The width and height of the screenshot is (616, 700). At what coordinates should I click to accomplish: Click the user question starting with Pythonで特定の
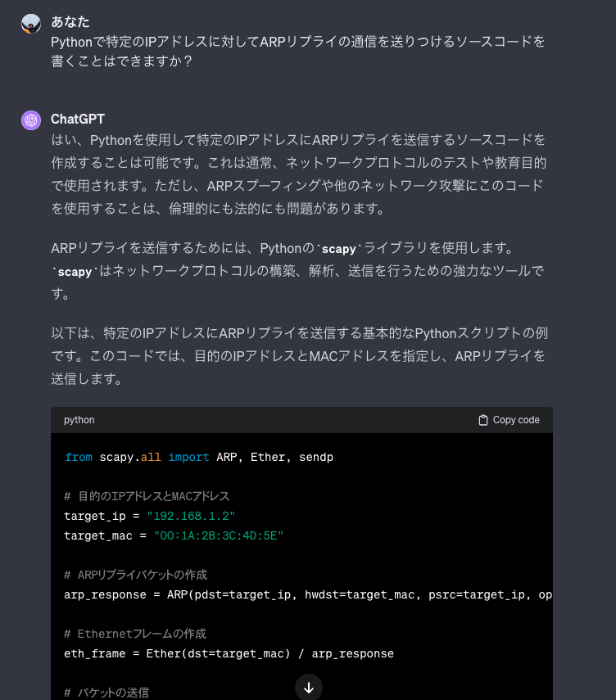point(298,51)
